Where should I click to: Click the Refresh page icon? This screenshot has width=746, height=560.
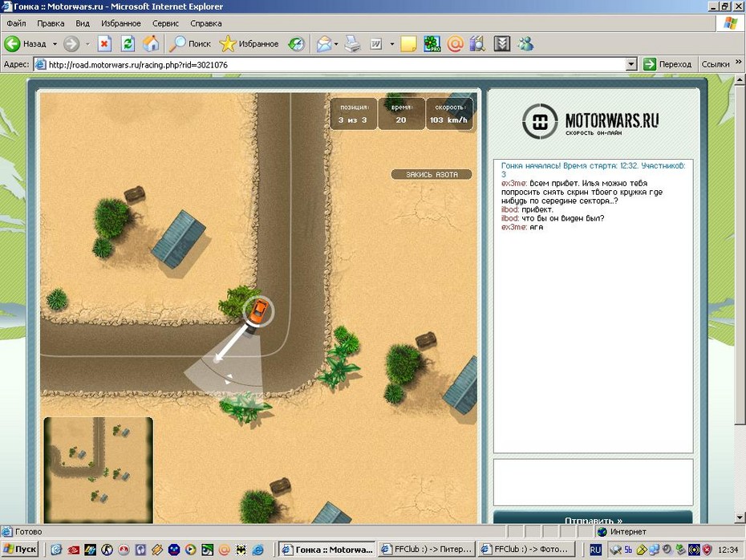(x=128, y=44)
